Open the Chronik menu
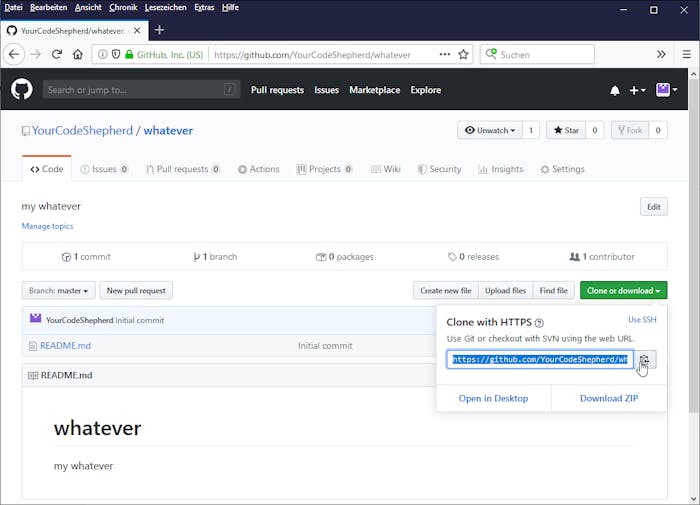Screen dimensions: 700x505 pyautogui.click(x=123, y=8)
